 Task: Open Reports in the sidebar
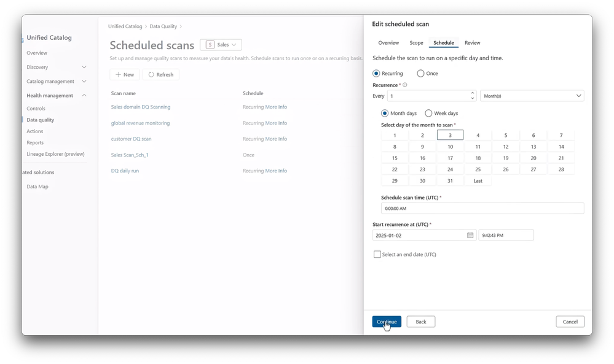[x=35, y=142]
